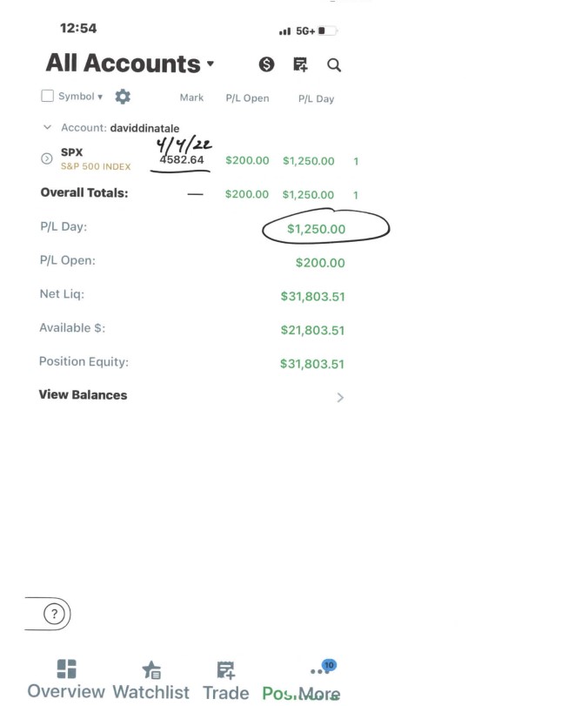Open the Overview tab icon
588x706 pixels.
coord(66,669)
